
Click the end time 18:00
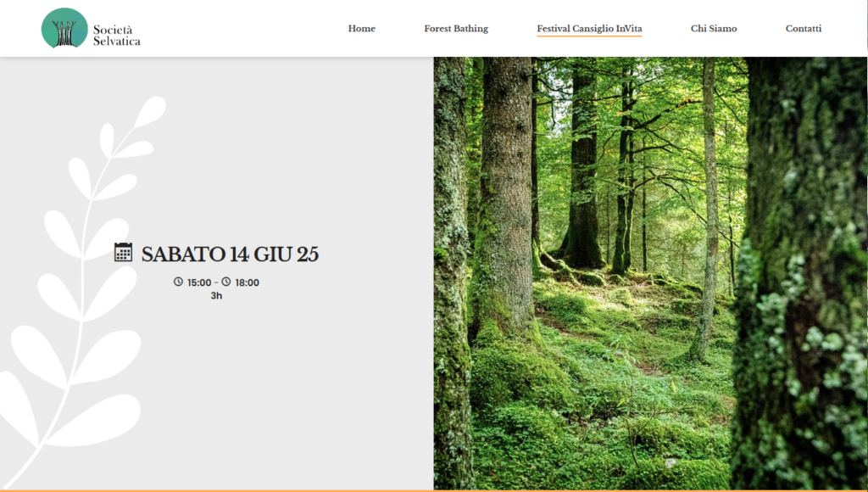[x=248, y=282]
